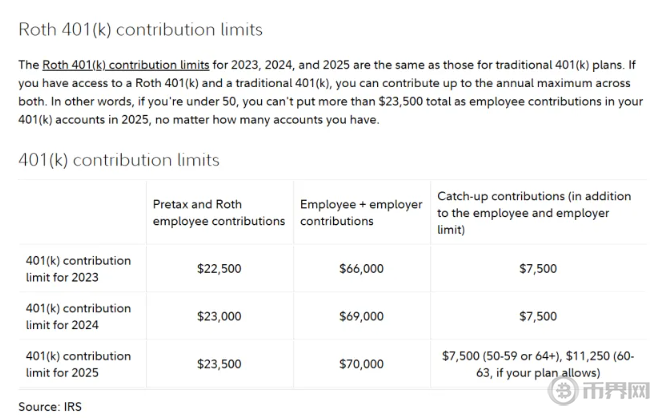The height and width of the screenshot is (418, 661).
Task: Click the 2025 catch-up cell mentioning $11,250
Action: pos(538,364)
